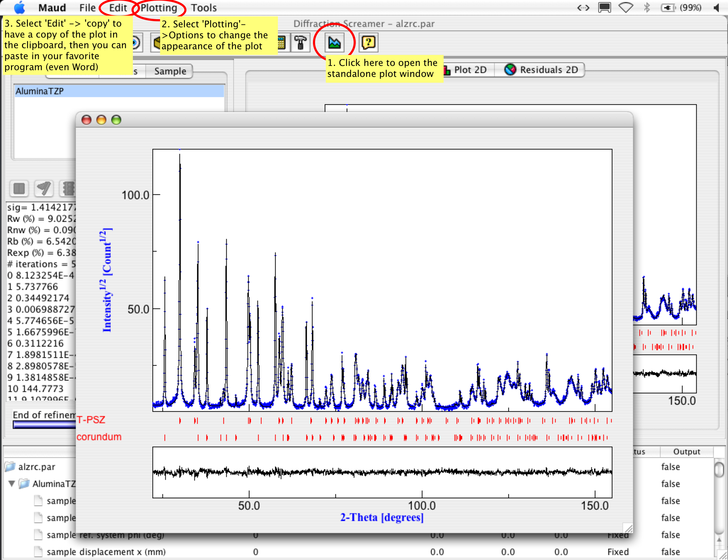Select the alzrc.par root folder item
Viewport: 728px width, 560px height.
[36, 467]
